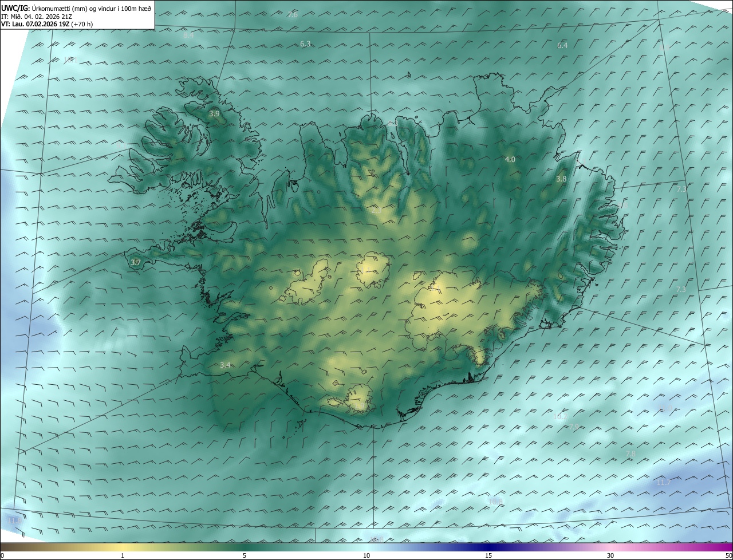Click the UWC/IG Úrkomumætti title line
Viewport: 733px width, 560px height.
(x=76, y=7)
